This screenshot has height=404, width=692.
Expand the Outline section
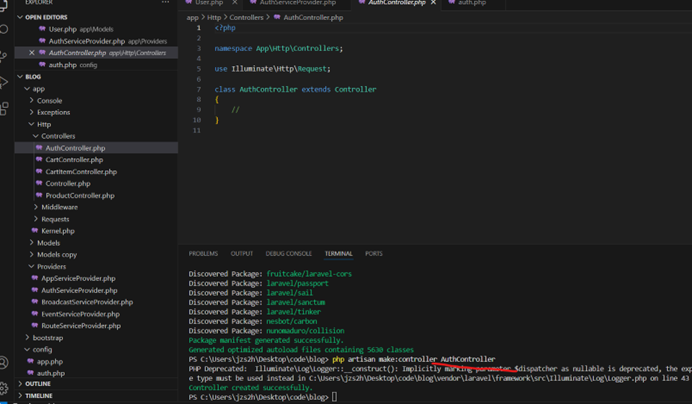[97, 384]
